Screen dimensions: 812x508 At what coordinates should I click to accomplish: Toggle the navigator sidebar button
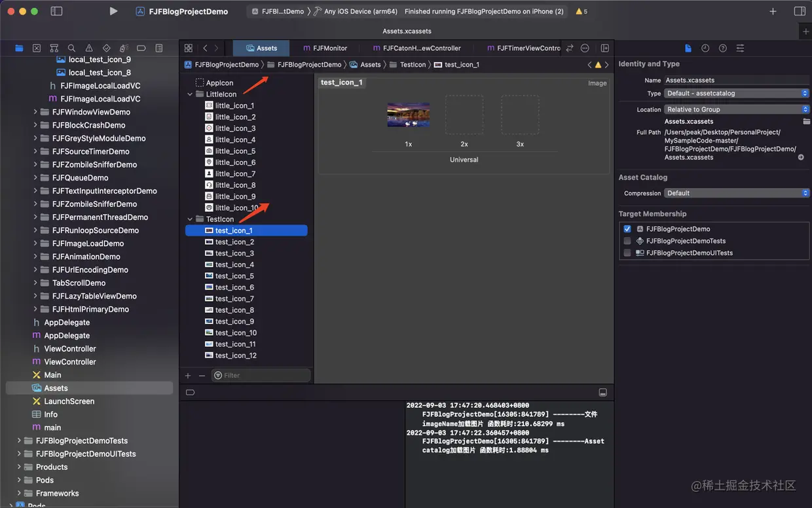coord(56,11)
